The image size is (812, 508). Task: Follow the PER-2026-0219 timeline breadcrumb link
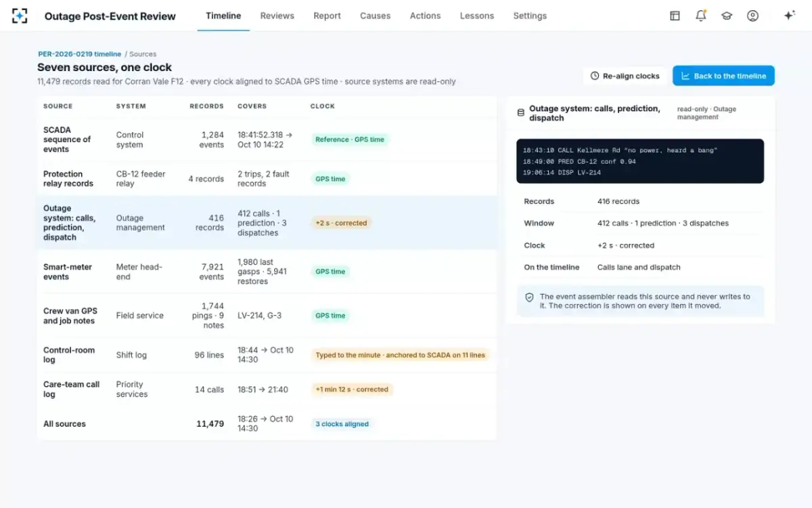tap(80, 54)
